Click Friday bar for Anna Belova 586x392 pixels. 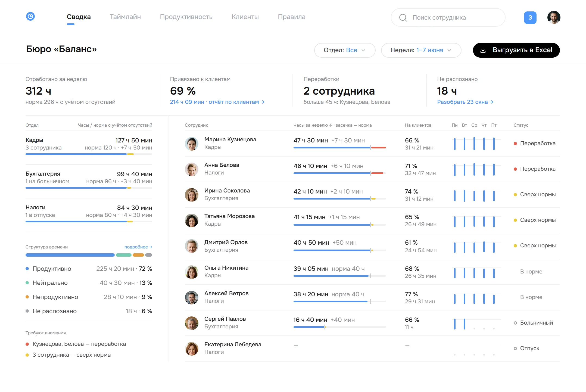point(494,169)
